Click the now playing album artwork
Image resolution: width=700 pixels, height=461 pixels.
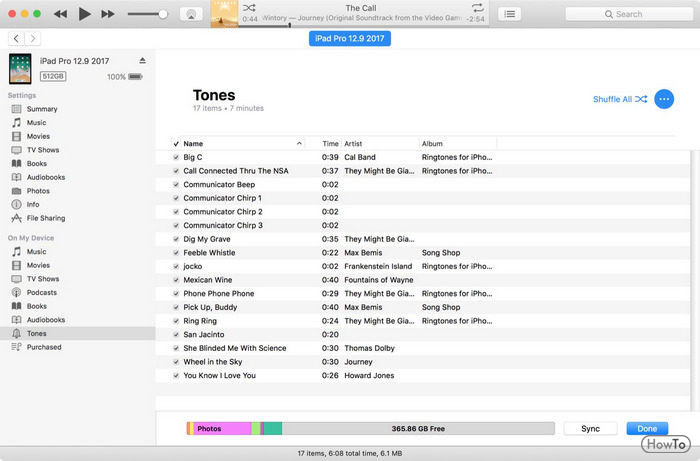(x=225, y=14)
